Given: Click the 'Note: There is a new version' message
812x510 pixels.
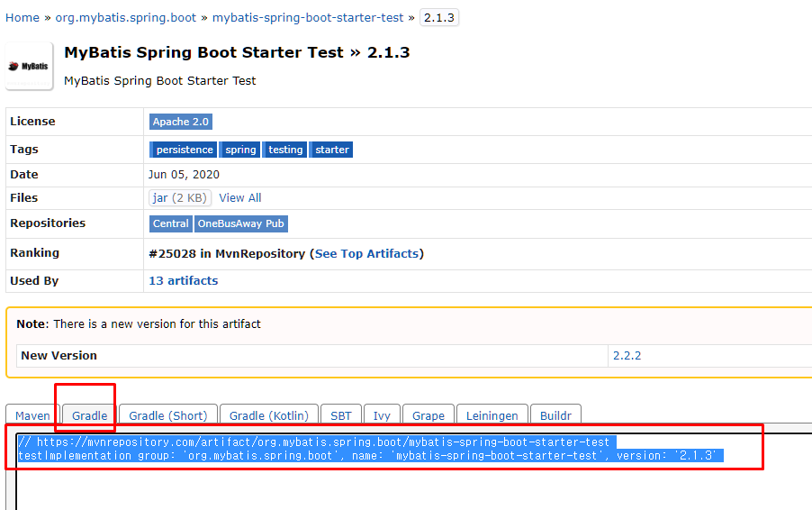Looking at the screenshot, I should tap(139, 324).
